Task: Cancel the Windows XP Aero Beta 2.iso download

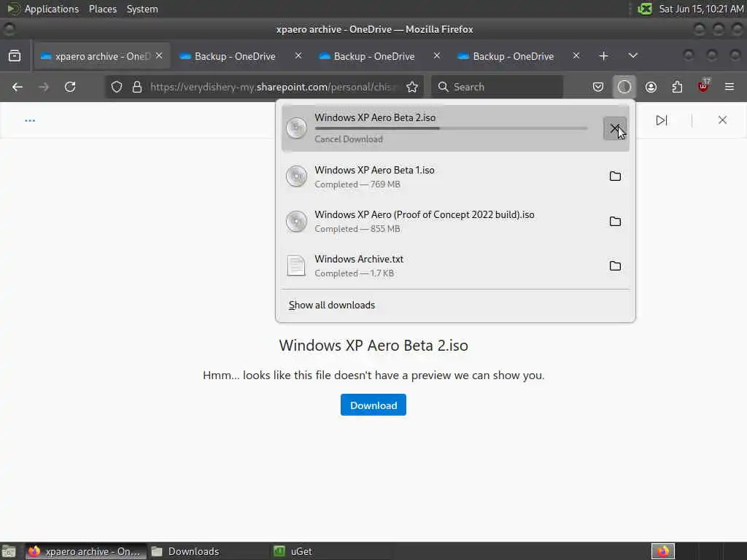Action: [614, 128]
